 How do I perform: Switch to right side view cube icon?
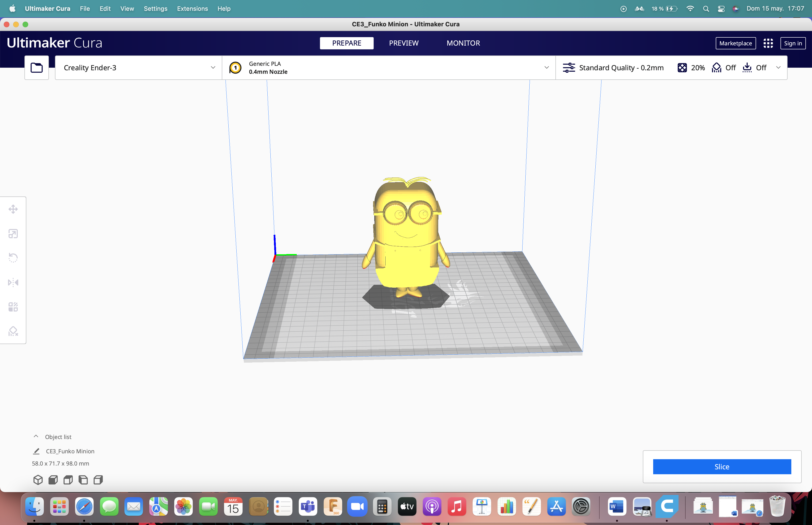[x=98, y=480]
